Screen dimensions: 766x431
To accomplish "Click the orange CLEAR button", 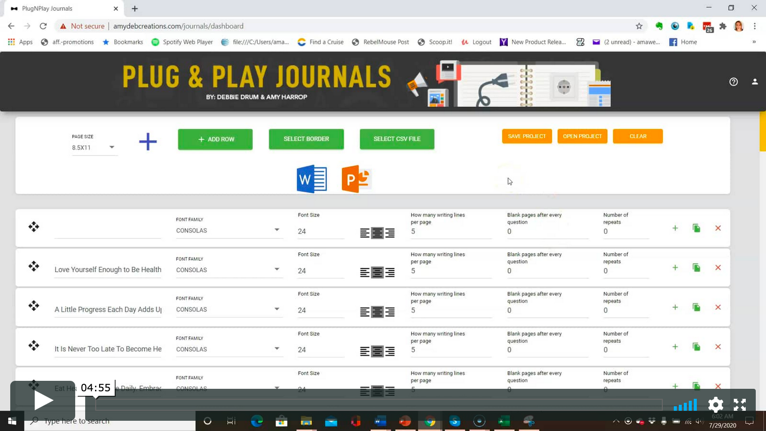I will tap(638, 136).
